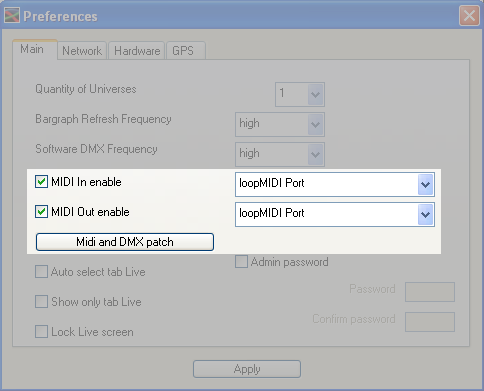Click the Apply button
The height and width of the screenshot is (391, 484).
(247, 369)
